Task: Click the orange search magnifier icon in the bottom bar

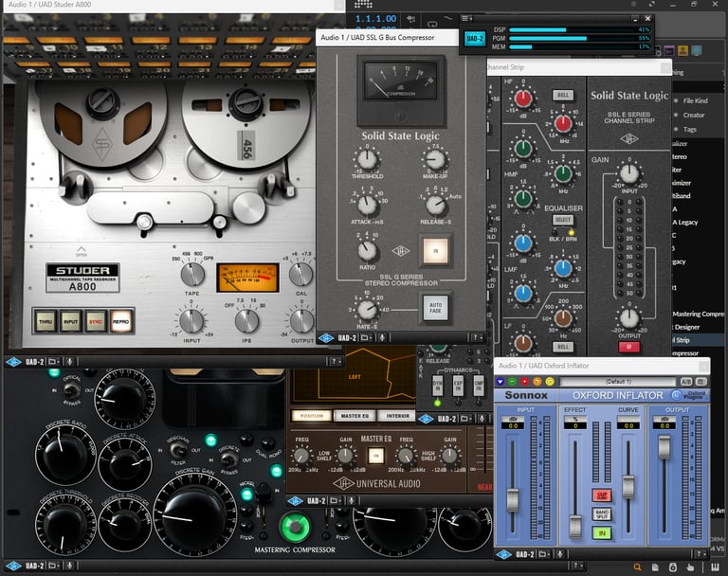Action: (637, 567)
